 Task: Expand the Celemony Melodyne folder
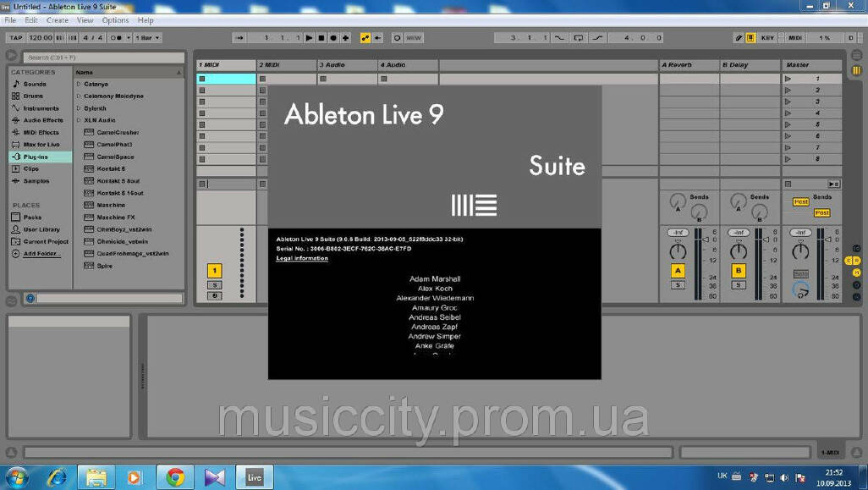79,96
